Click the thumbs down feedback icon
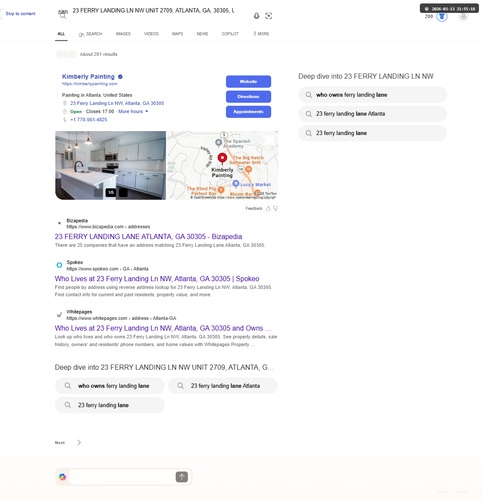Screen dimensions: 483x500 [x=275, y=208]
